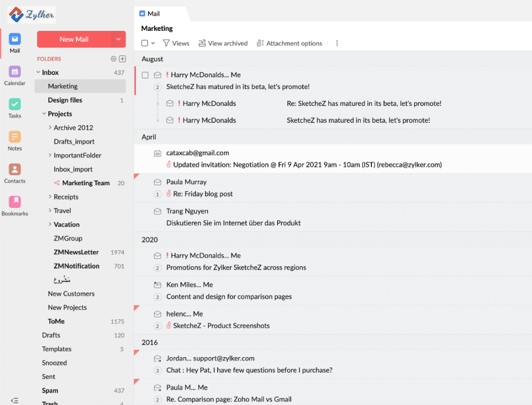
Task: Check the SketcheZ beta email checkbox
Action: (145, 75)
